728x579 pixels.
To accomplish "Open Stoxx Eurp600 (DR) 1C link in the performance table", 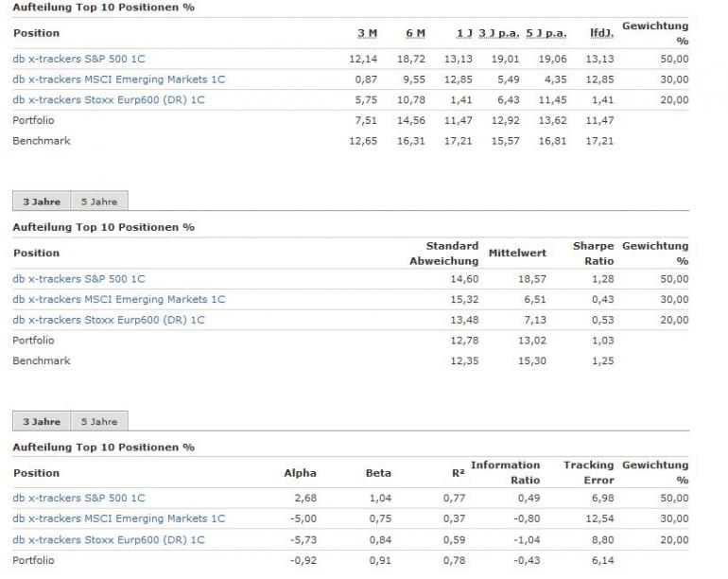I will pyautogui.click(x=109, y=99).
